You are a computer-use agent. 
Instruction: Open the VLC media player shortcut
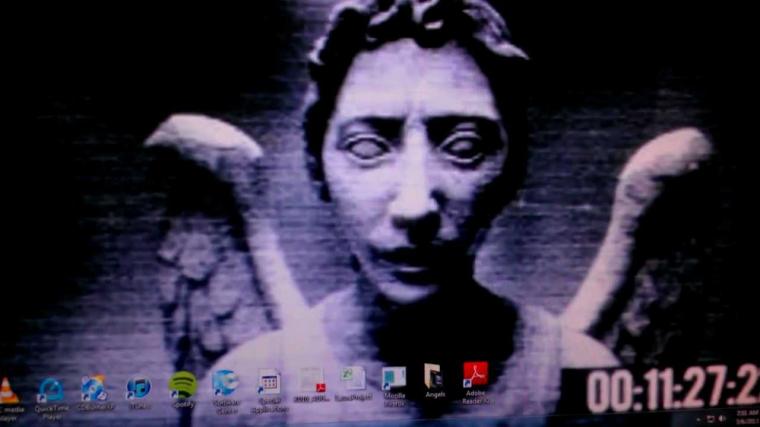8,389
